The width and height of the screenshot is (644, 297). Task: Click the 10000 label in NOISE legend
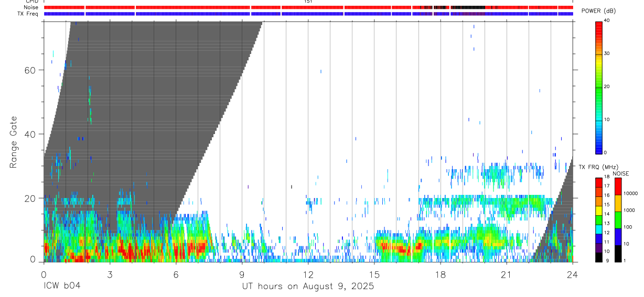(x=630, y=193)
